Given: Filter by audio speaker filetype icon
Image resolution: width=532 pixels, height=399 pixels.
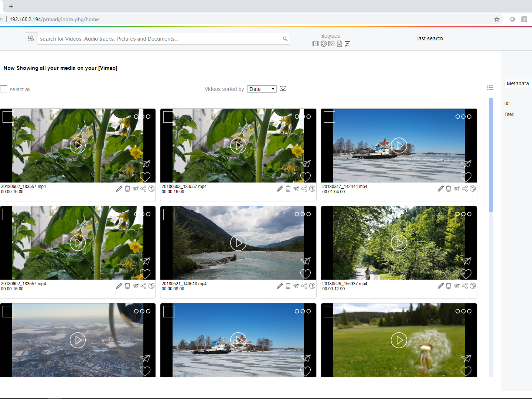Looking at the screenshot, I should click(323, 44).
